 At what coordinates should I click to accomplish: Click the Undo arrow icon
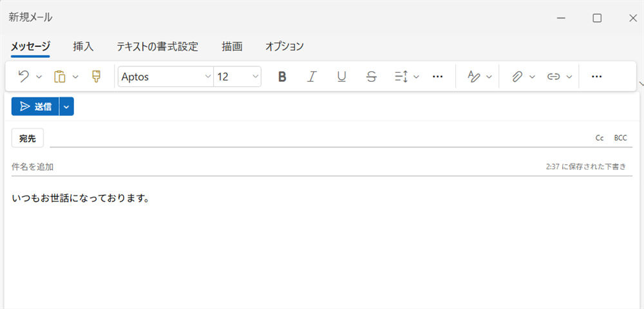(24, 77)
